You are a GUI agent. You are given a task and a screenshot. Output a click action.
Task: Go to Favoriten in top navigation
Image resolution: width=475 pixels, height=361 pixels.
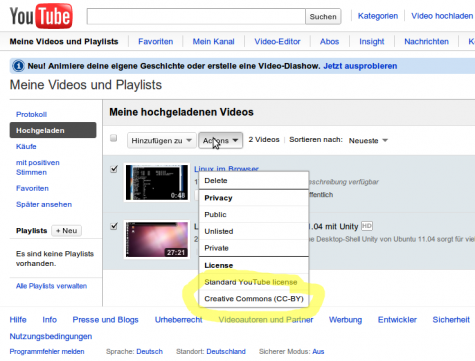(156, 42)
